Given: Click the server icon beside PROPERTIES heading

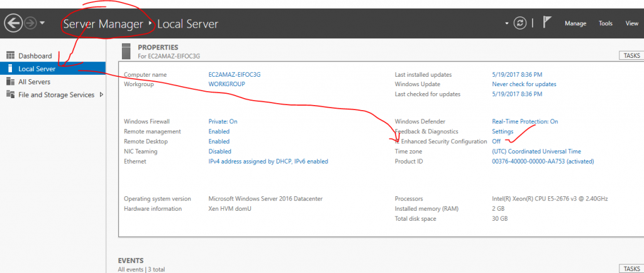Looking at the screenshot, I should (127, 50).
